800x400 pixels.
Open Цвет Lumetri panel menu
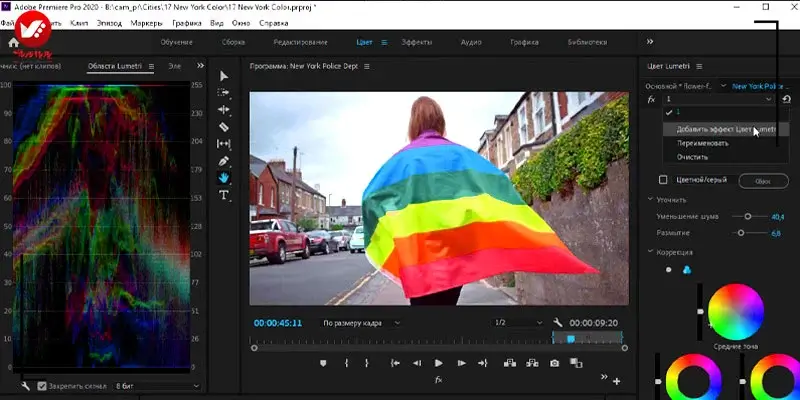(699, 66)
